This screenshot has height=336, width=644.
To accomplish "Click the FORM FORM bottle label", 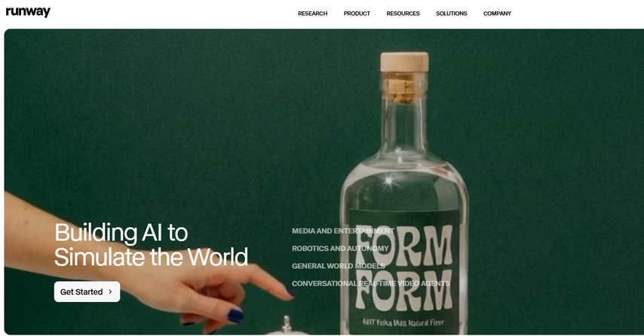I will click(403, 267).
